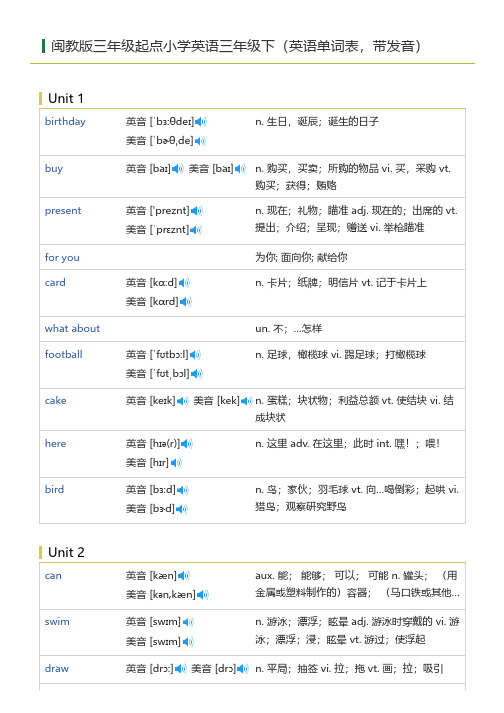Play British audio for the word here
Screen dimensions: 504x713
pos(186,444)
